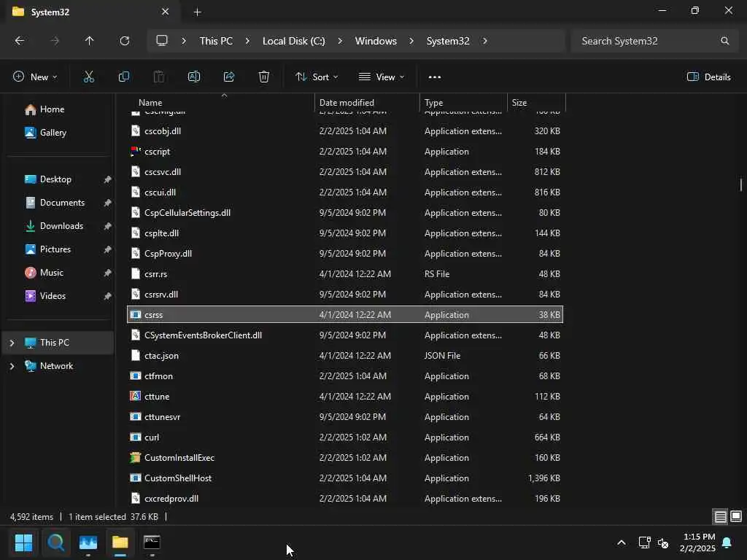Viewport: 747px width, 560px height.
Task: Switch to large thumbnails view icon
Action: tap(736, 516)
